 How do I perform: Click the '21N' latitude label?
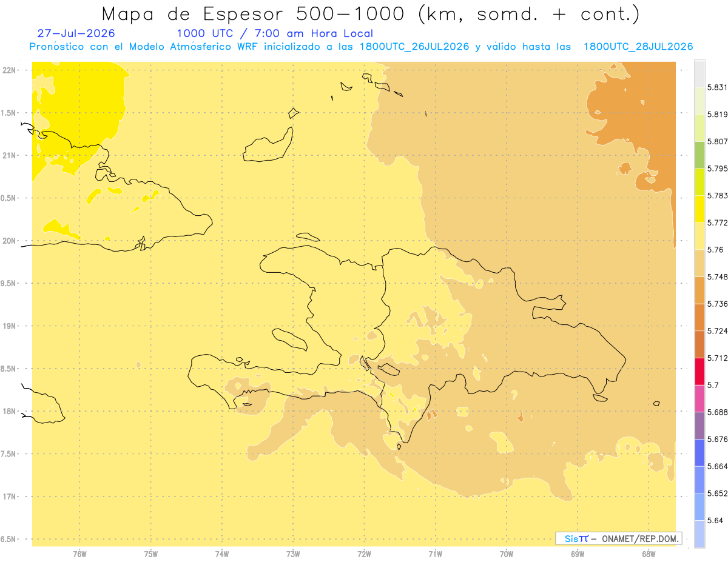8,155
